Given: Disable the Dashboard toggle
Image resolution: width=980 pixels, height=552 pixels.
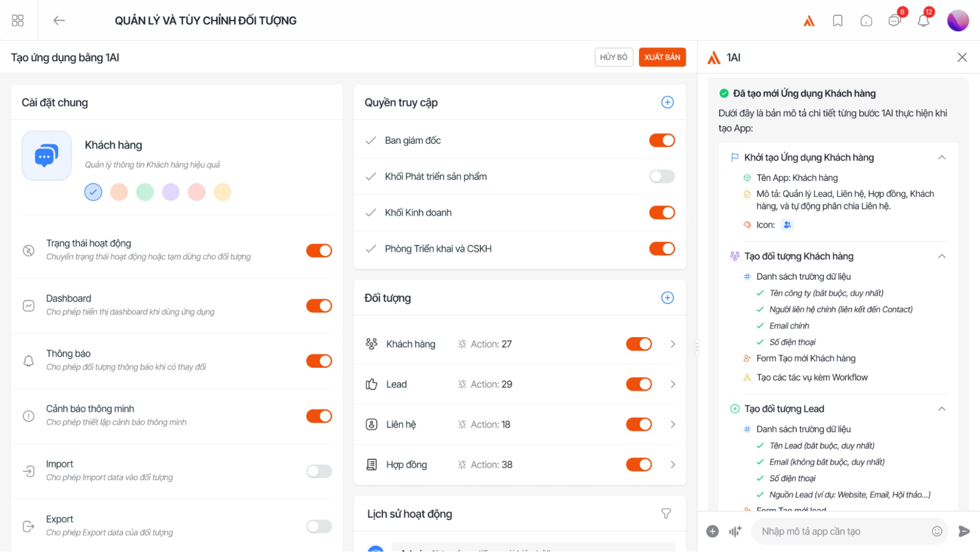Looking at the screenshot, I should [319, 306].
